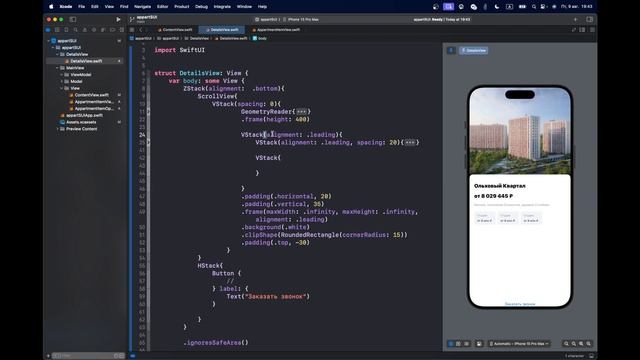Open the Report navigator icon

122,30
